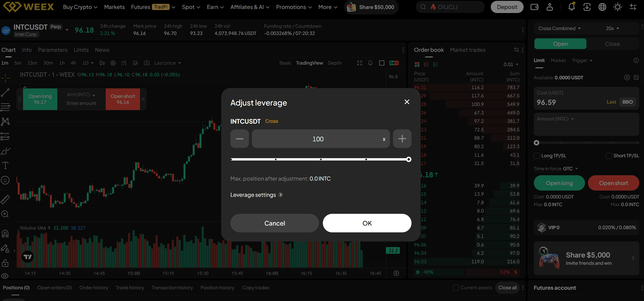This screenshot has height=301, width=644.
Task: Open the order type info icon
Action: (x=636, y=61)
